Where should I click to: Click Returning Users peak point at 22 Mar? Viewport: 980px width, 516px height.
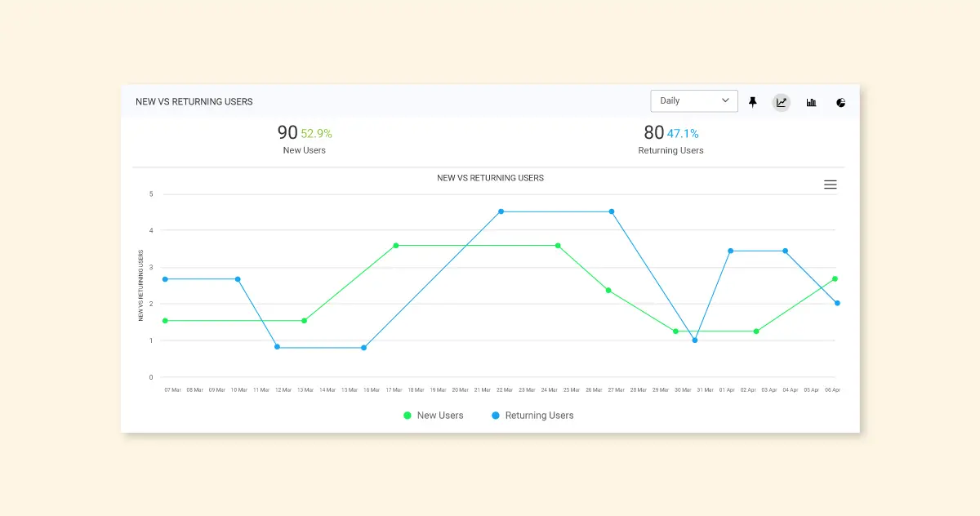coord(501,211)
